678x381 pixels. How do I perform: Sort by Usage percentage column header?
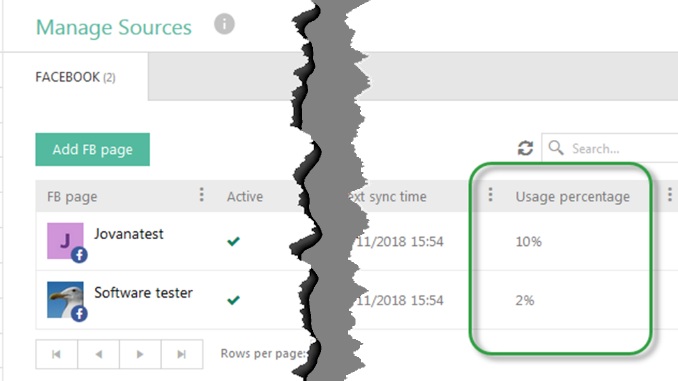572,197
